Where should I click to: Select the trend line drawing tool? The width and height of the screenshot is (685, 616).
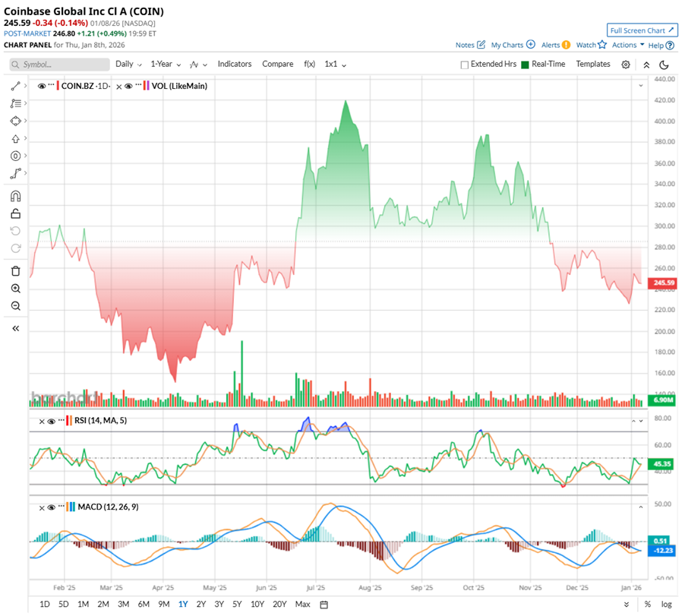16,86
